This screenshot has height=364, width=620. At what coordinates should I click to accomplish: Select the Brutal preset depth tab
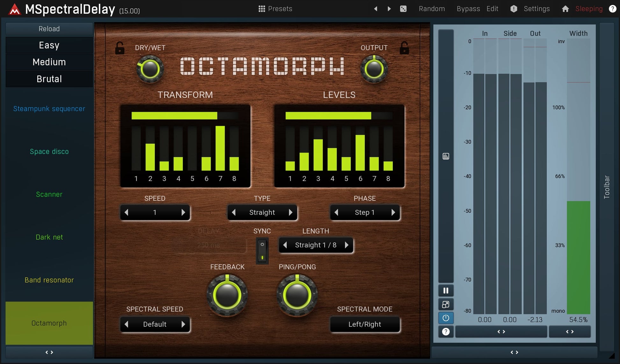(49, 79)
